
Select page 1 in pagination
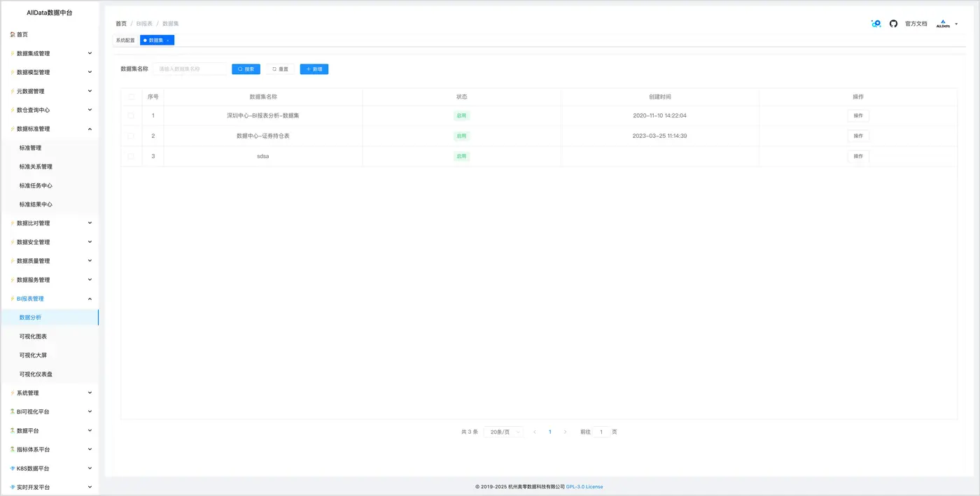point(550,432)
